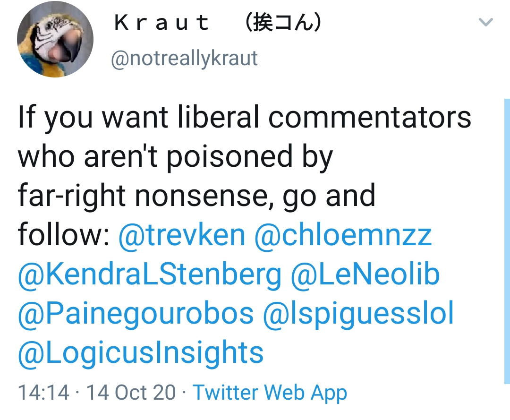Open the parrot profile avatar
The height and width of the screenshot is (420, 510).
pos(55,39)
